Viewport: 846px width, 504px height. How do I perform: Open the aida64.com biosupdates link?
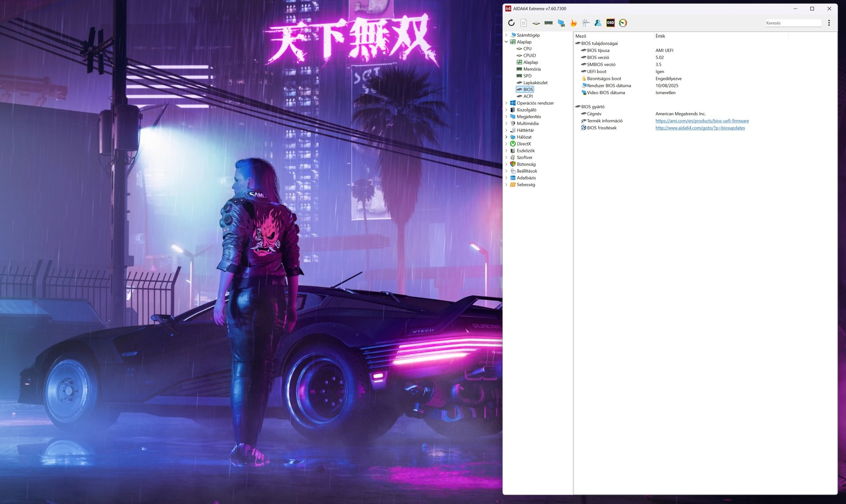(700, 128)
